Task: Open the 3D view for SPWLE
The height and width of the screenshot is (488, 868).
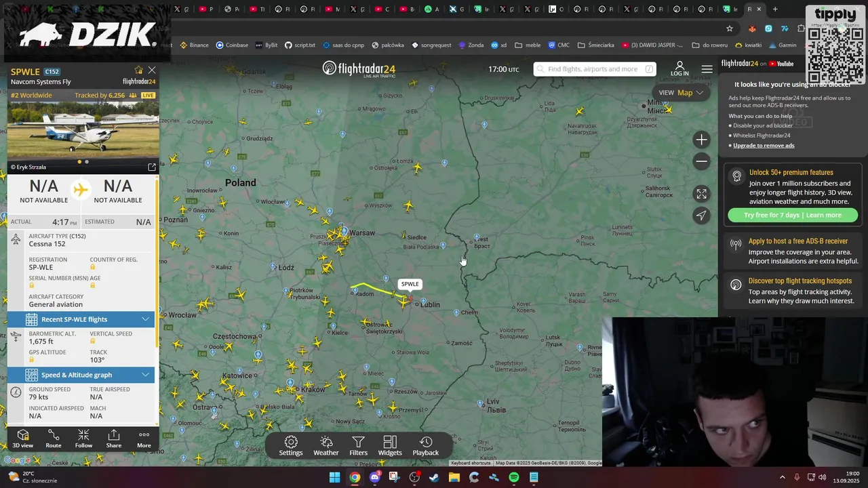Action: (22, 439)
